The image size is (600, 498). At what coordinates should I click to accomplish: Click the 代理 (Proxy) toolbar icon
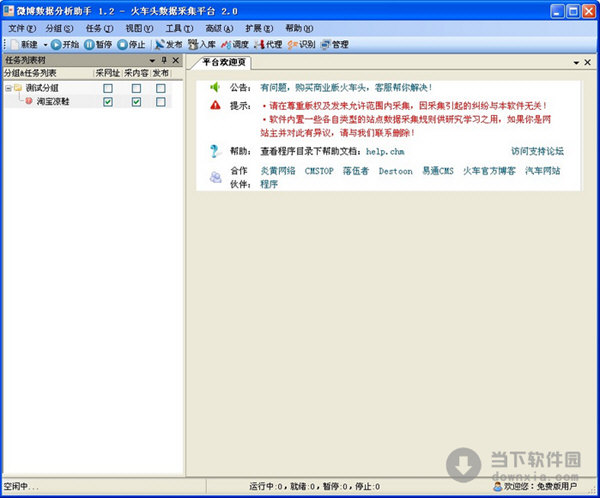point(268,45)
